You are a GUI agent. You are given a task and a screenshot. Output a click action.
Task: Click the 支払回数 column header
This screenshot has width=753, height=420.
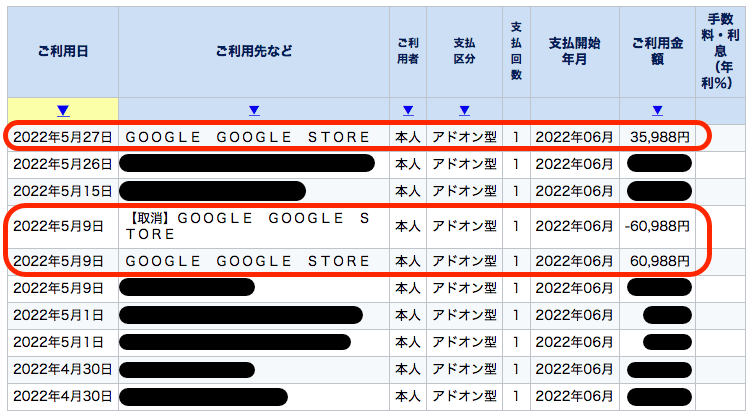(516, 51)
